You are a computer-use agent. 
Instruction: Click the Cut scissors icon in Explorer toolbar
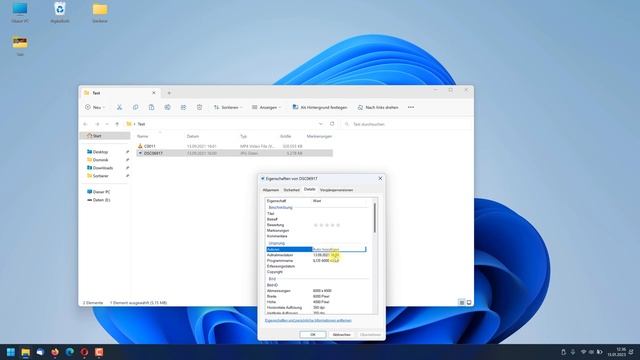(119, 107)
